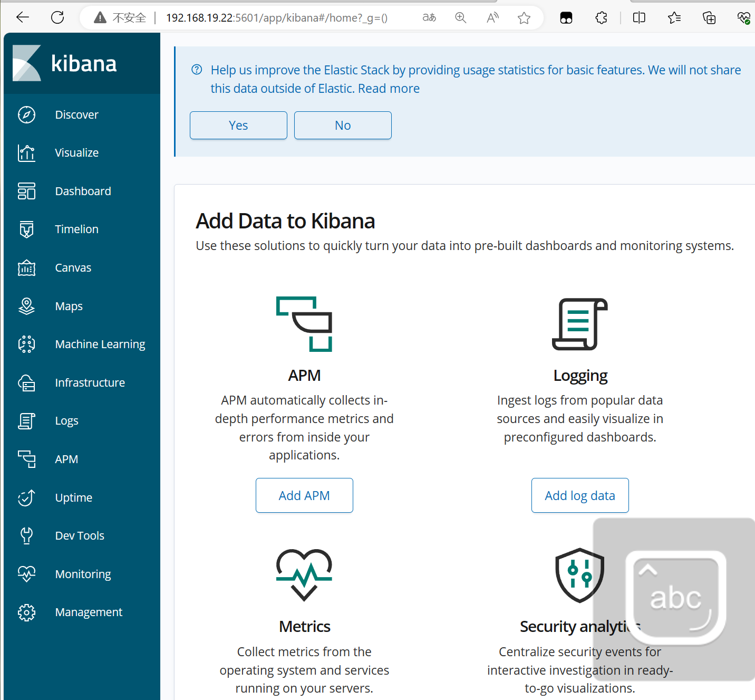
Task: Click the Logs document icon in sidebar
Action: coord(26,421)
